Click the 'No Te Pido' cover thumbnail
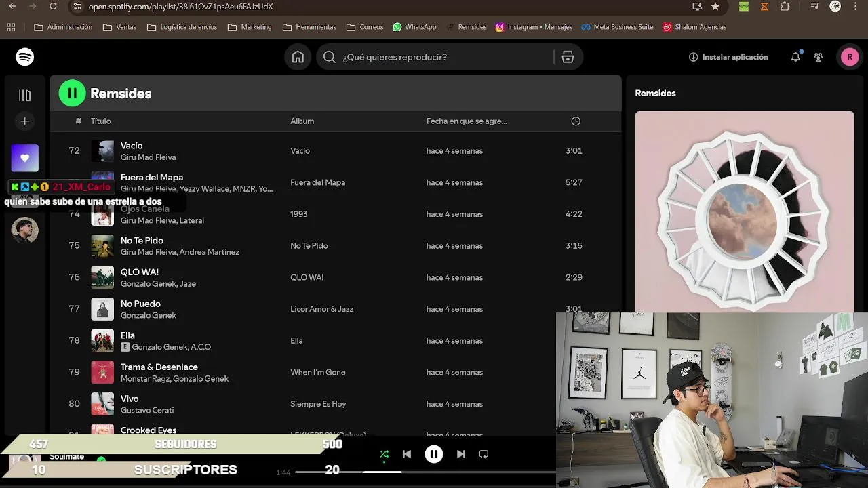Image resolution: width=868 pixels, height=488 pixels. point(102,245)
